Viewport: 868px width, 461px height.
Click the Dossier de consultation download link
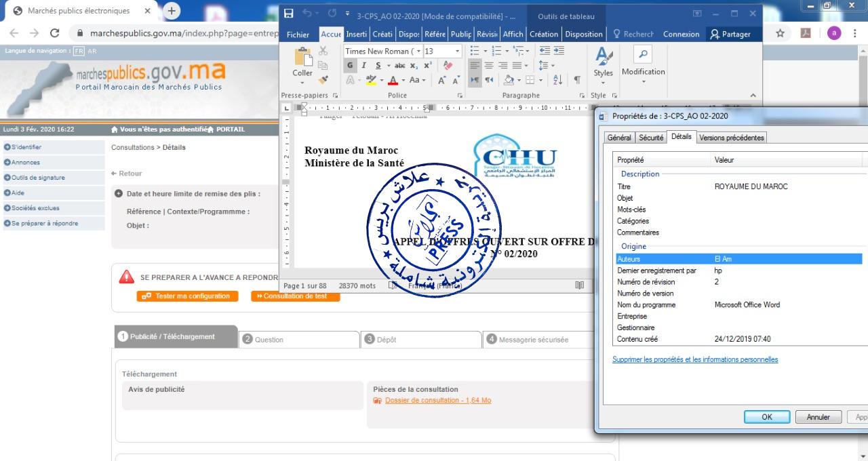437,401
